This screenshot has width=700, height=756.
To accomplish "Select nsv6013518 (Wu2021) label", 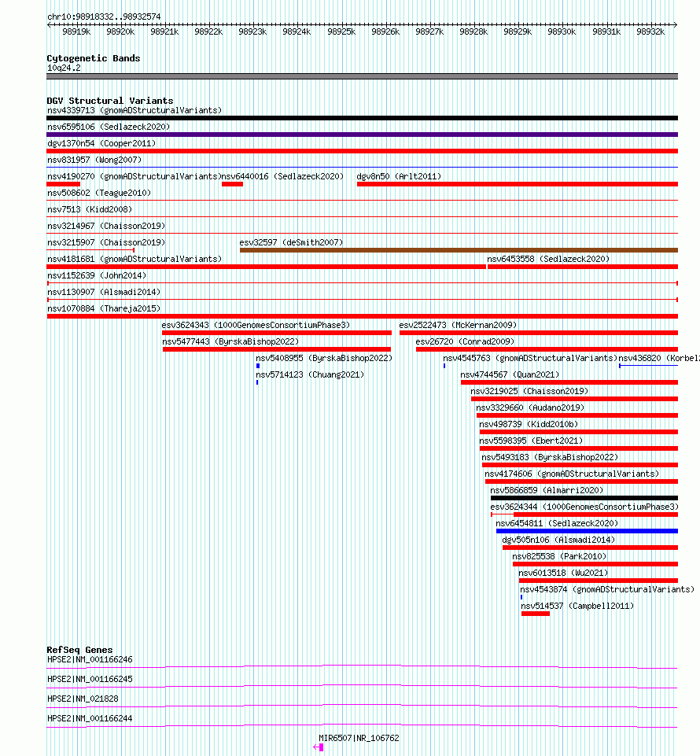I will [563, 573].
